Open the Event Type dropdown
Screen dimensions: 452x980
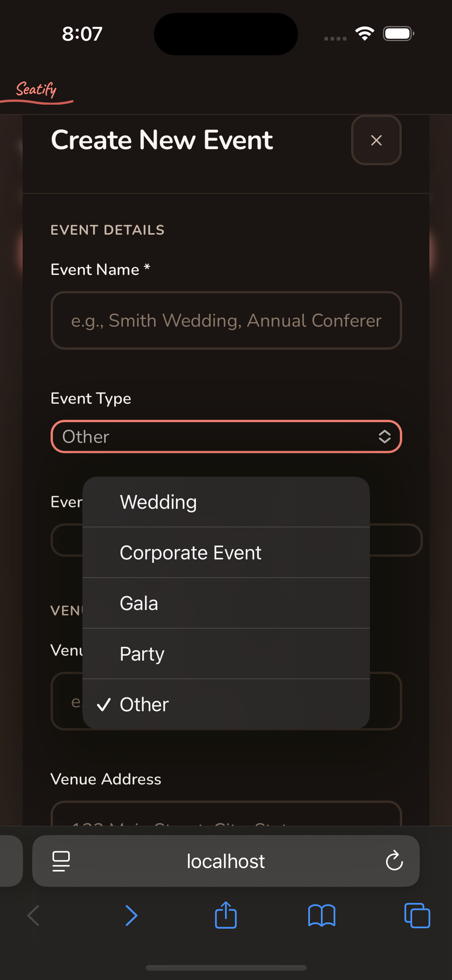(226, 436)
